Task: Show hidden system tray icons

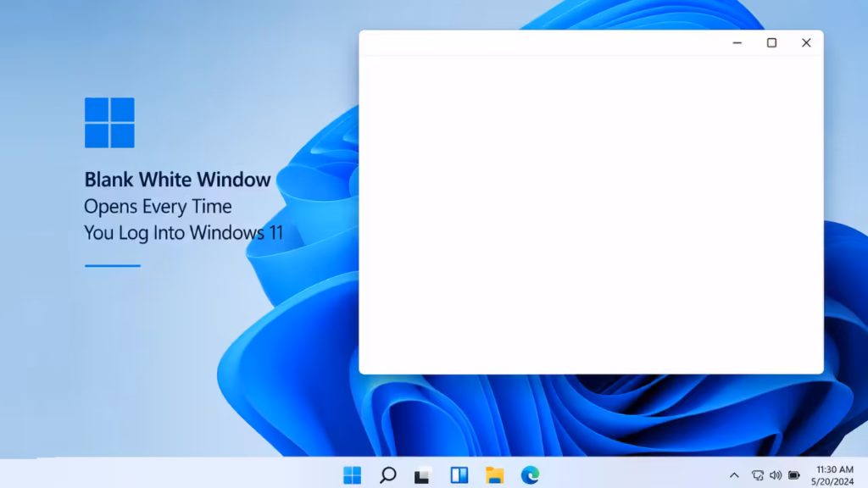Action: (x=734, y=474)
